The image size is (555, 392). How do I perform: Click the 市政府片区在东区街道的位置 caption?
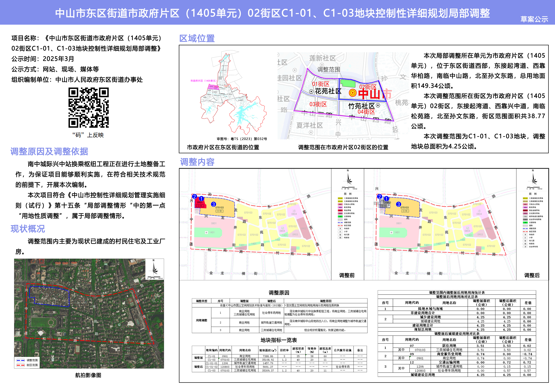click(223, 147)
